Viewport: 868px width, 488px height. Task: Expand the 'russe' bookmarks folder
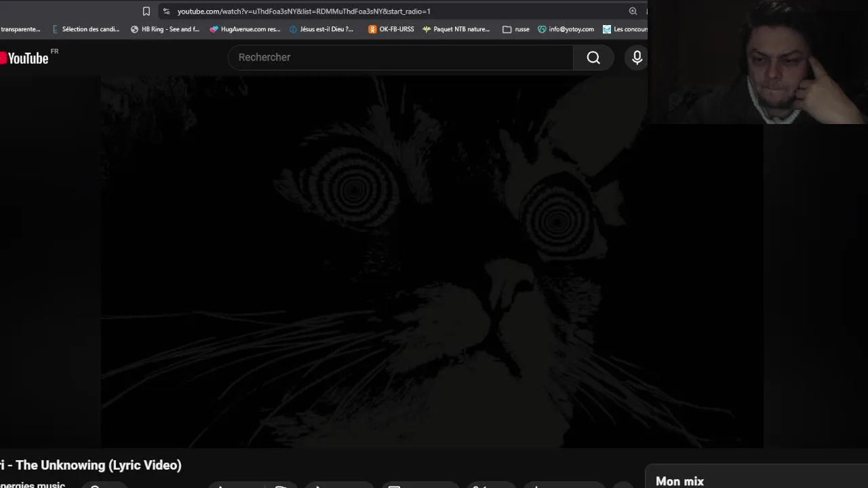pos(516,29)
